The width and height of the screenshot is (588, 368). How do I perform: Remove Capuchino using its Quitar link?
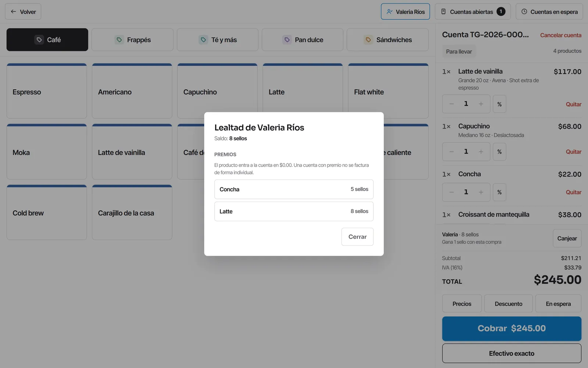tap(574, 152)
